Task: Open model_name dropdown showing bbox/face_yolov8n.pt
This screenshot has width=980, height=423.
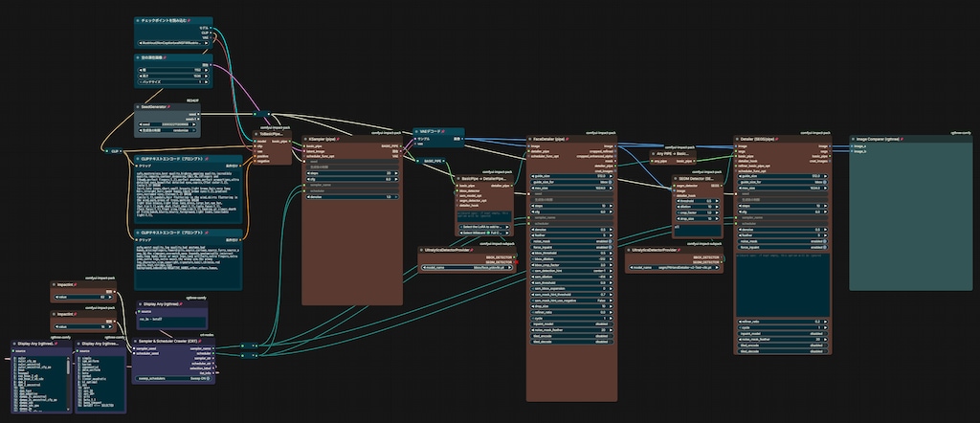Action: tap(467, 267)
